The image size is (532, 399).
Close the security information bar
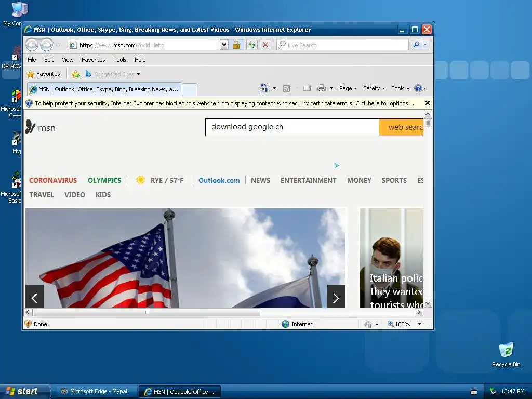coord(428,103)
